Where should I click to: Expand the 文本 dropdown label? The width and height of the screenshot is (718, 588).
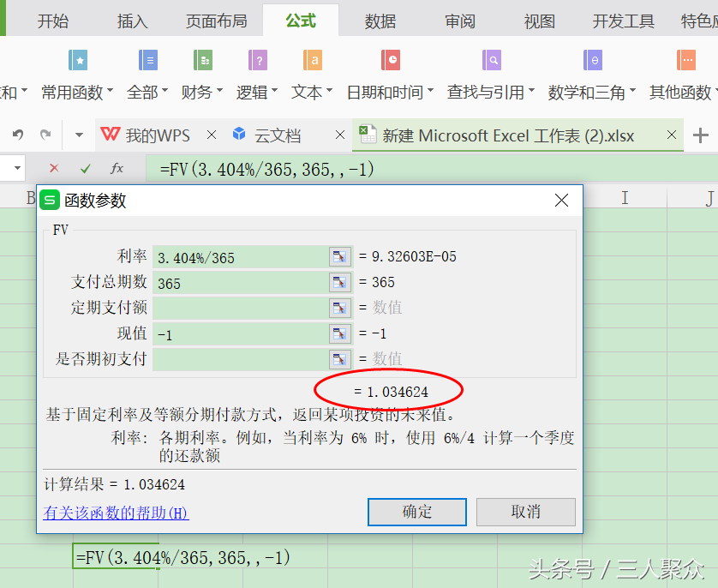point(312,93)
